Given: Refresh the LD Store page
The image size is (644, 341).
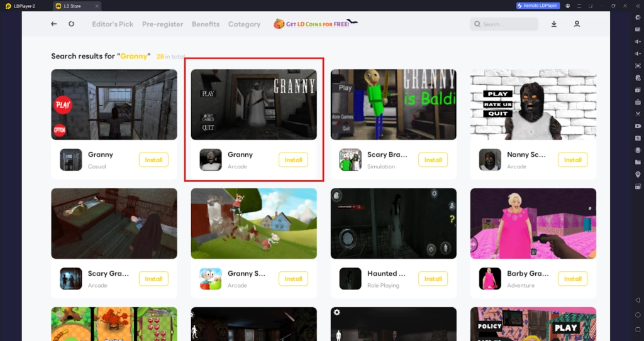Looking at the screenshot, I should 72,24.
